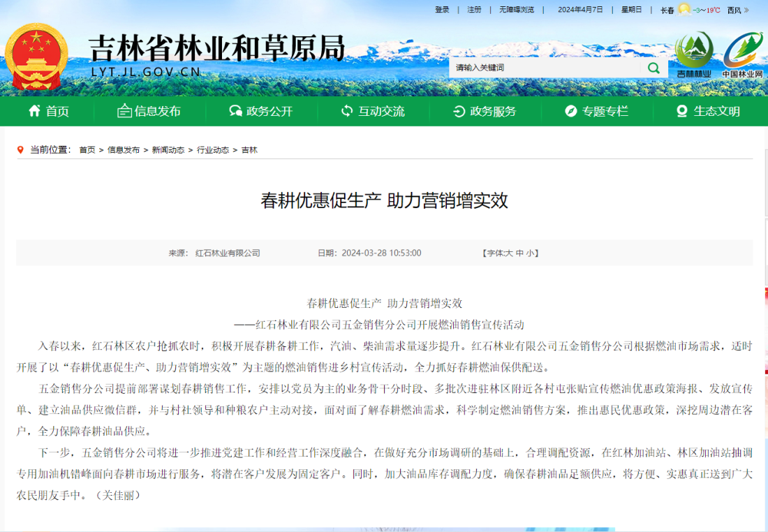Click the national emblem logo
The height and width of the screenshot is (532, 768).
click(36, 57)
